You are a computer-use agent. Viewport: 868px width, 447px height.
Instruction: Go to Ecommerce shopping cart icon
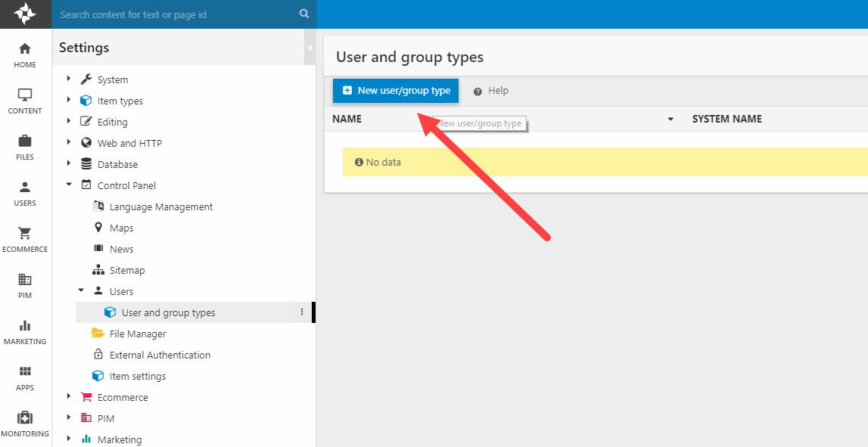click(25, 234)
